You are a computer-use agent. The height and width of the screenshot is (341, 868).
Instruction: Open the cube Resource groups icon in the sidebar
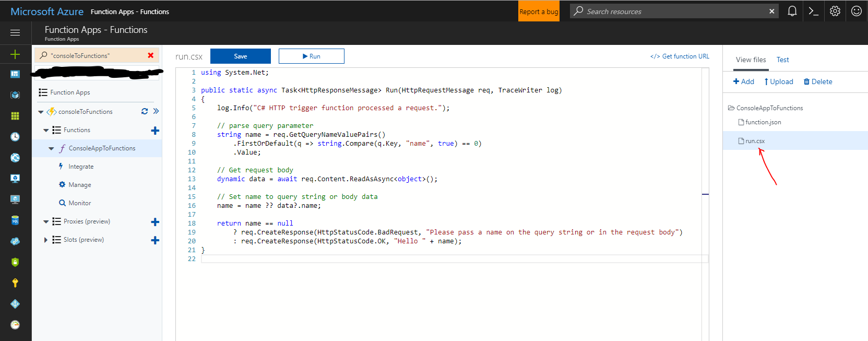[x=15, y=95]
